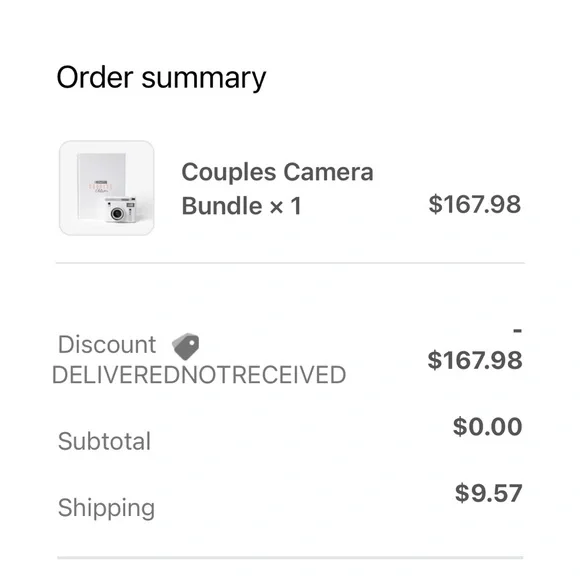
Task: Click the word Camera in product title
Action: point(328,172)
